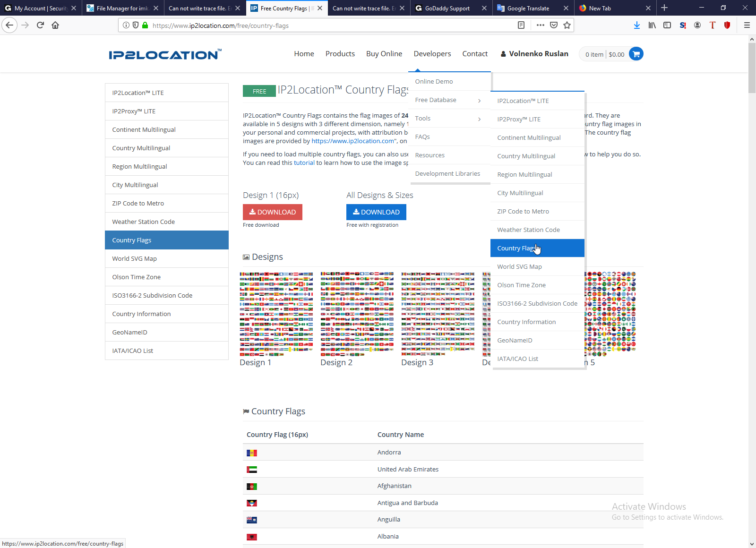Switch to File Manager tab
Viewport: 756px width, 548px height.
122,8
